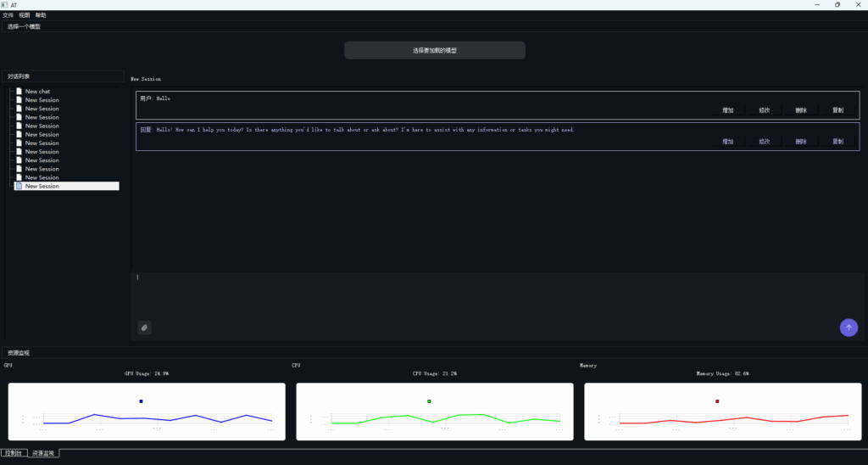This screenshot has height=465, width=868.
Task: Click 删除 on the reply message
Action: point(801,142)
